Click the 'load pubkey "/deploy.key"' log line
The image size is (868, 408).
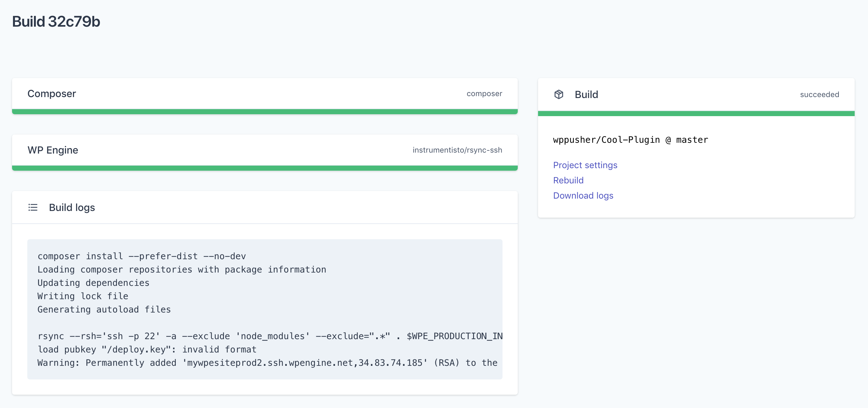coord(147,349)
